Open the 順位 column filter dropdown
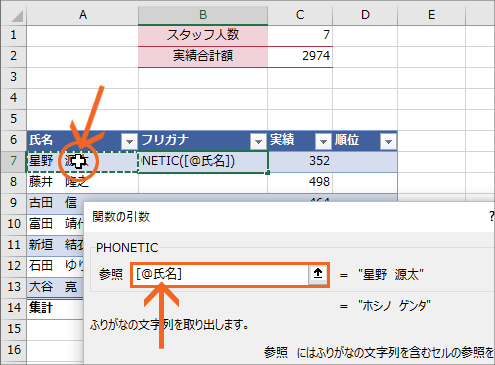The height and width of the screenshot is (365, 495). pos(388,142)
